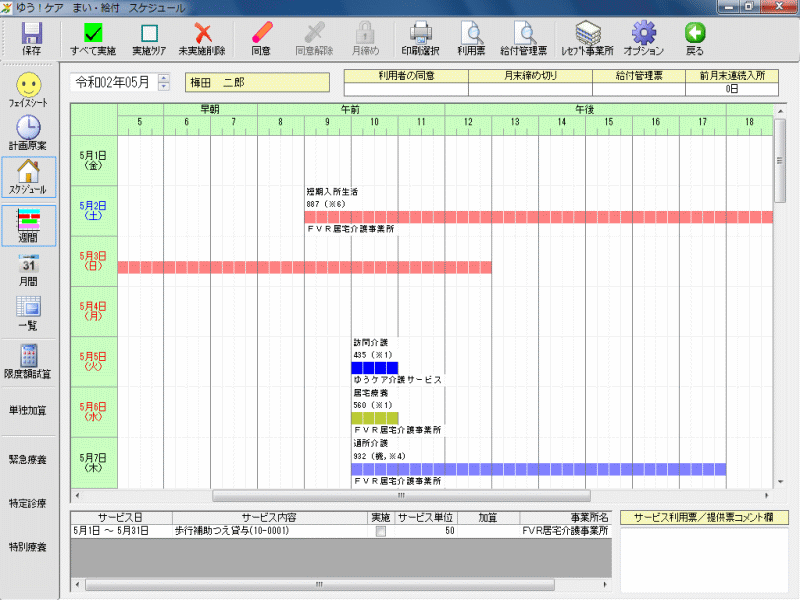The height and width of the screenshot is (600, 800).
Task: Click the 前月末連続入所 0日 cell
Action: click(x=732, y=89)
